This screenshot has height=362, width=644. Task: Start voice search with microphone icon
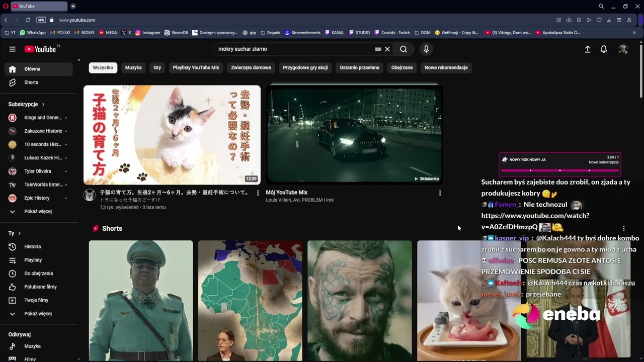(426, 49)
